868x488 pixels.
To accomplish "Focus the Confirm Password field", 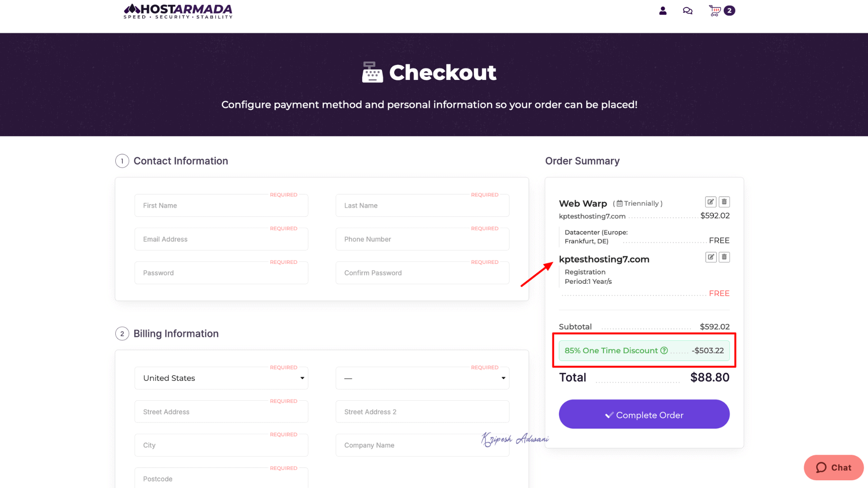I will click(422, 273).
